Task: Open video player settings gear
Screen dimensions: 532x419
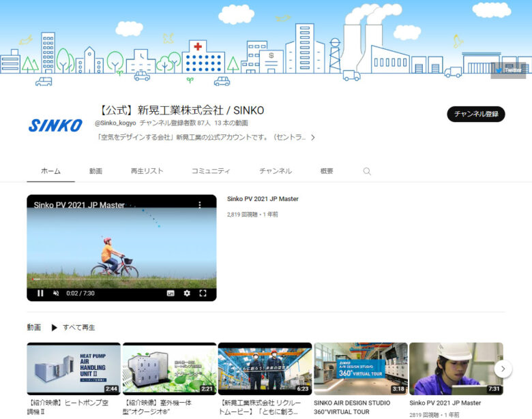Action: point(187,293)
